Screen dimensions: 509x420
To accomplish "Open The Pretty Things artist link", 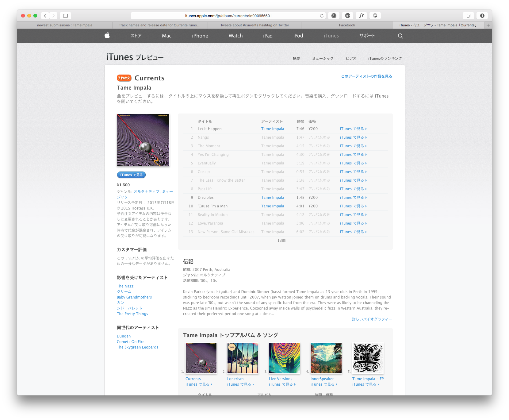I will click(132, 314).
